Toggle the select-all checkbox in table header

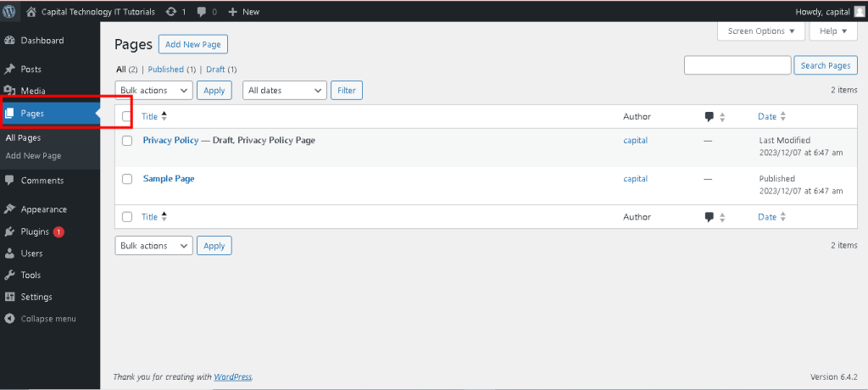pos(127,117)
